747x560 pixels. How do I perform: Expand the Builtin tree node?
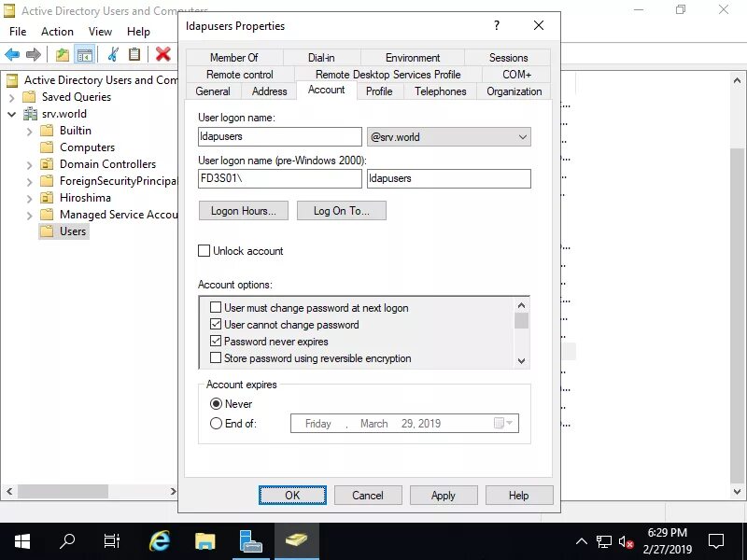30,132
